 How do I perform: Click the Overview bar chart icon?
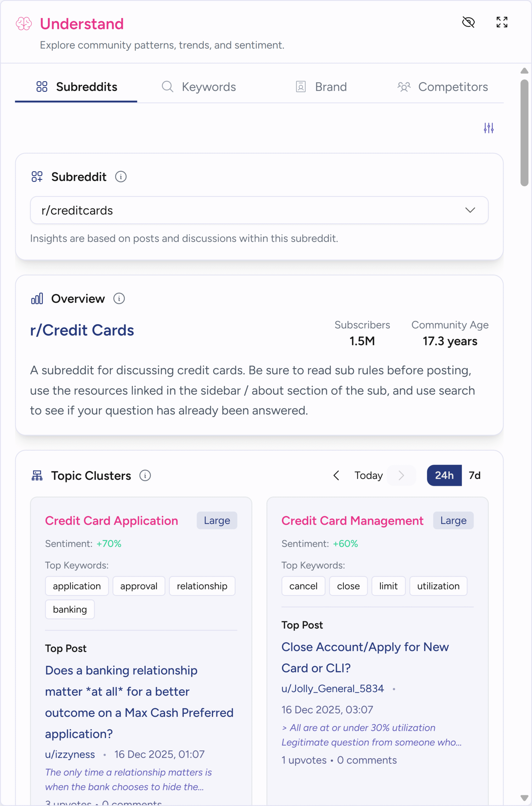37,299
